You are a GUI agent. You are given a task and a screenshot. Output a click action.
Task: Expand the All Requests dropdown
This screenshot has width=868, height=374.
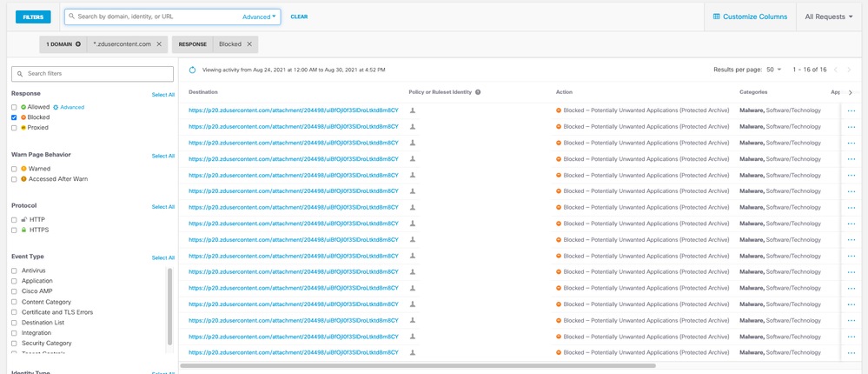pos(828,17)
